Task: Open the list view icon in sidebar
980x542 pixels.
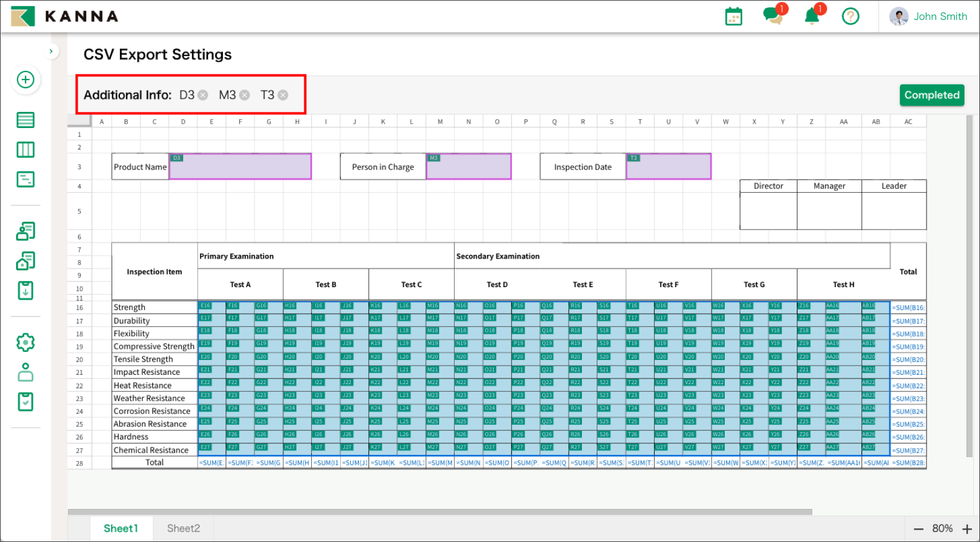Action: [25, 120]
